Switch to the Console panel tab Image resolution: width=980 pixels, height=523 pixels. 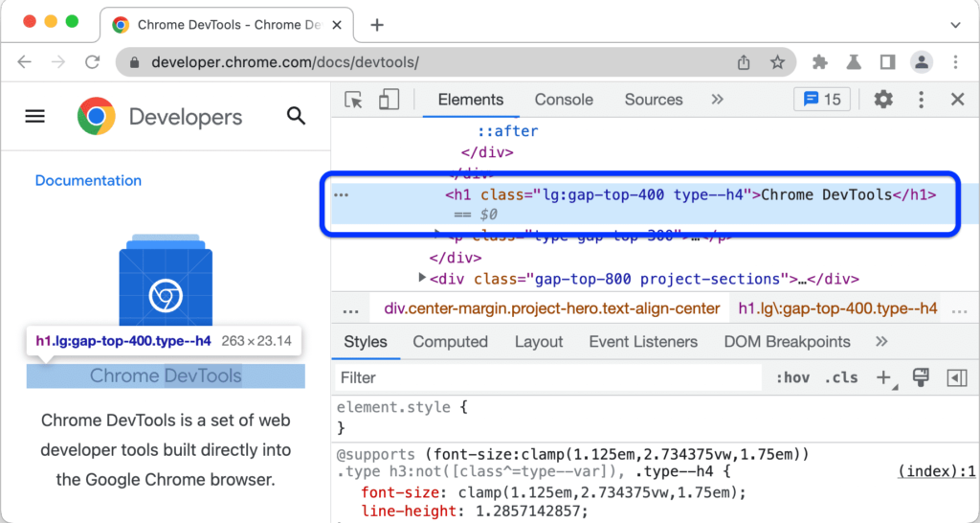coord(564,100)
